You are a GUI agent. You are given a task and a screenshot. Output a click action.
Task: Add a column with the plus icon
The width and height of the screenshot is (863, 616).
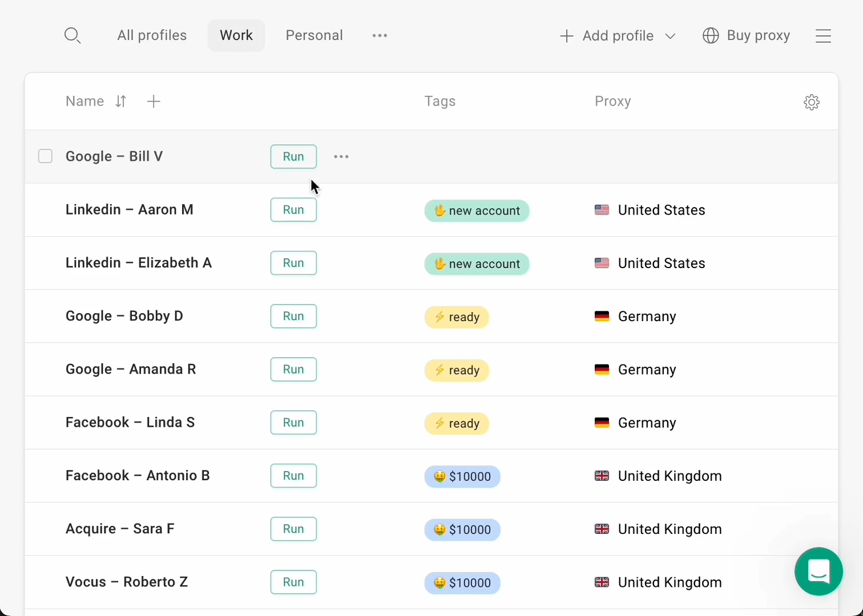[x=154, y=102]
